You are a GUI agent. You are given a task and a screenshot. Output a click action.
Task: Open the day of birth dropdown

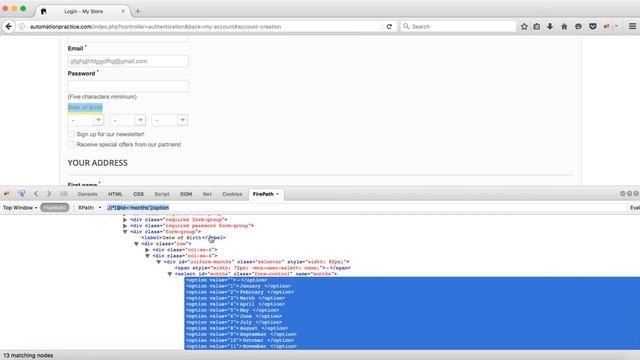tap(86, 120)
